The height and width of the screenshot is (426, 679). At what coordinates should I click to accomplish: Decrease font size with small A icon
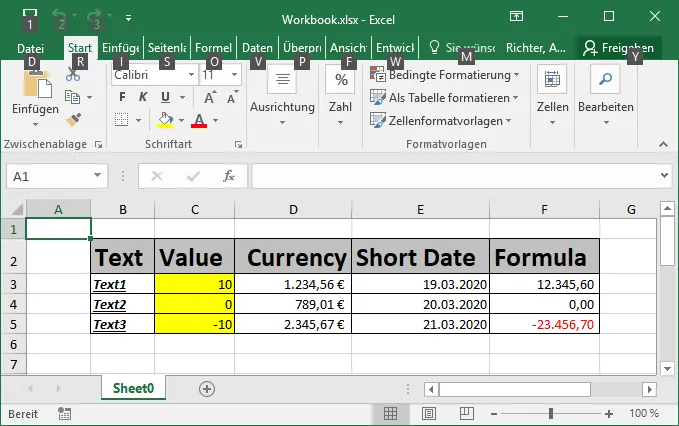(233, 97)
